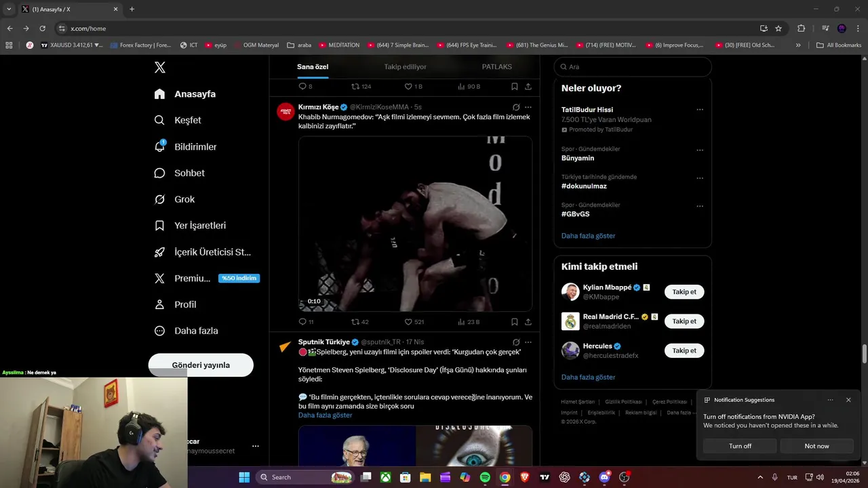Screen dimensions: 868x488
Task: Play the Khabib video
Action: click(415, 224)
